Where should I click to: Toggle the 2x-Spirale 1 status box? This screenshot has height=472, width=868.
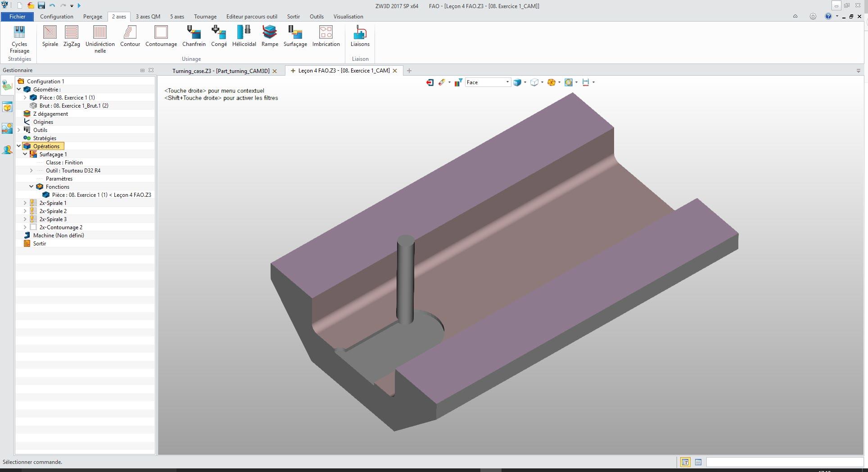click(33, 203)
